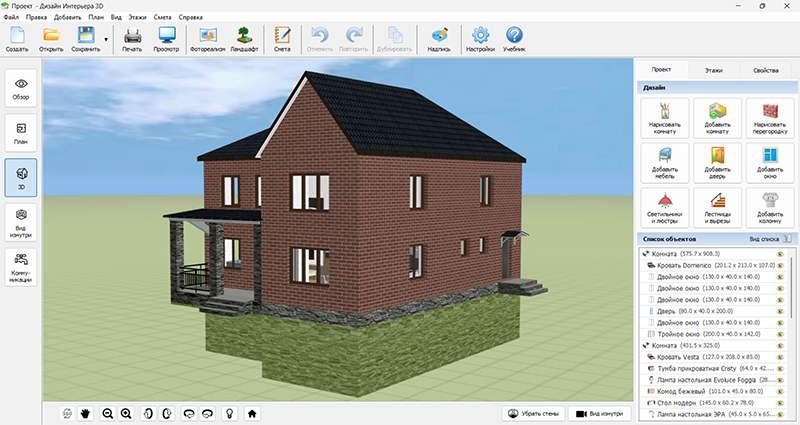Click the Вид изнутри bottom button
The height and width of the screenshot is (425, 800).
pyautogui.click(x=599, y=413)
